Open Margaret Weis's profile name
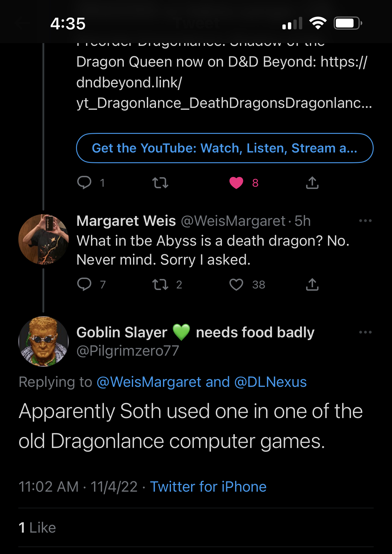Viewport: 392px width, 554px height. click(x=126, y=221)
